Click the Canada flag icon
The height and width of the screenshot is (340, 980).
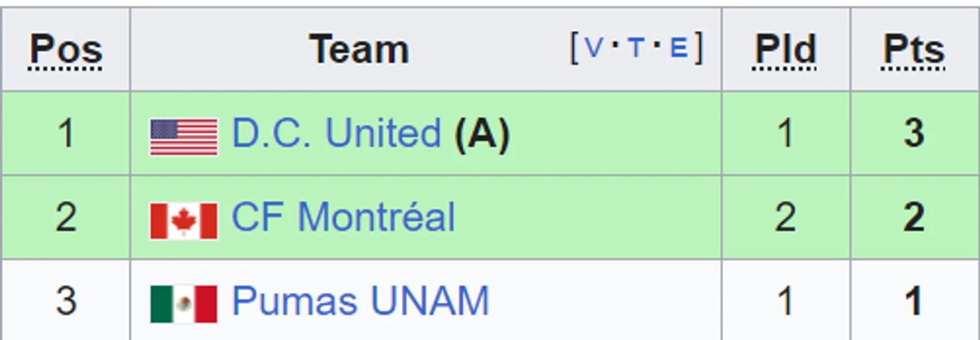coord(183,221)
